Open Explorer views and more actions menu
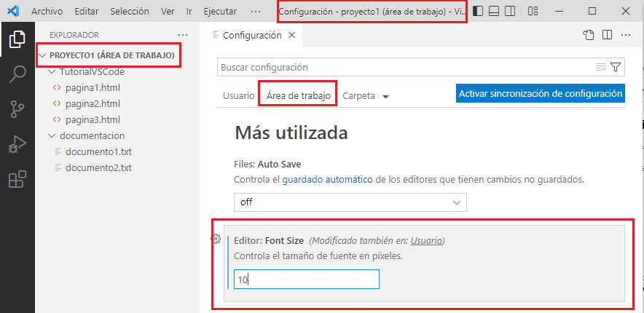Viewport: 644px width, 313px height. tap(183, 35)
